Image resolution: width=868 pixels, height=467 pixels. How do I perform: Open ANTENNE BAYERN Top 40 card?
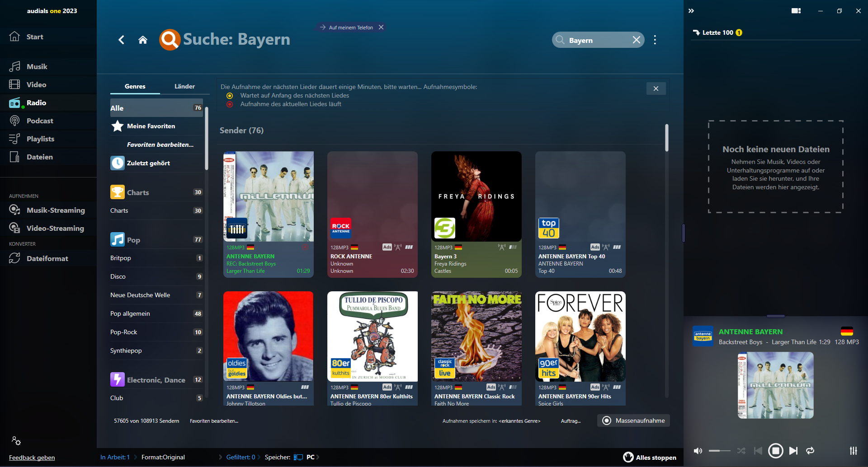(x=580, y=215)
